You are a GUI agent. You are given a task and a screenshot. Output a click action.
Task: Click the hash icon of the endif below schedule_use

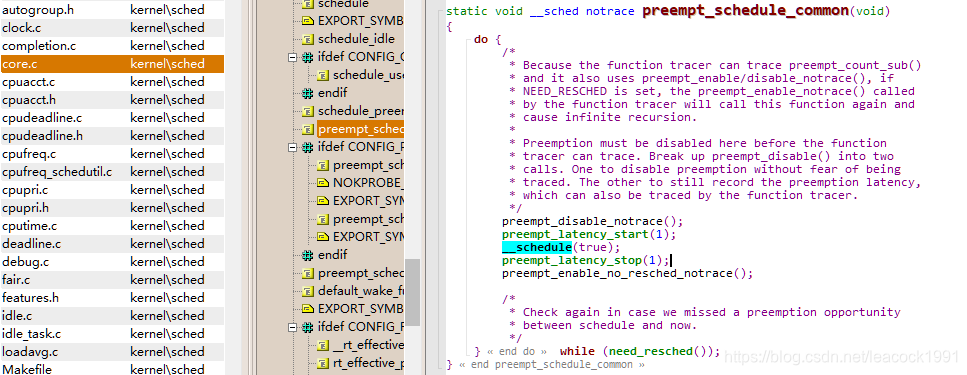click(x=308, y=93)
